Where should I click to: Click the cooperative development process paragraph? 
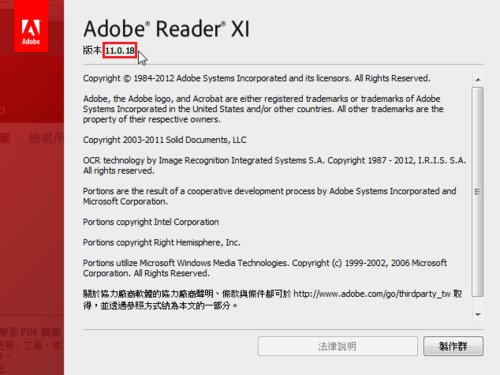pos(270,196)
